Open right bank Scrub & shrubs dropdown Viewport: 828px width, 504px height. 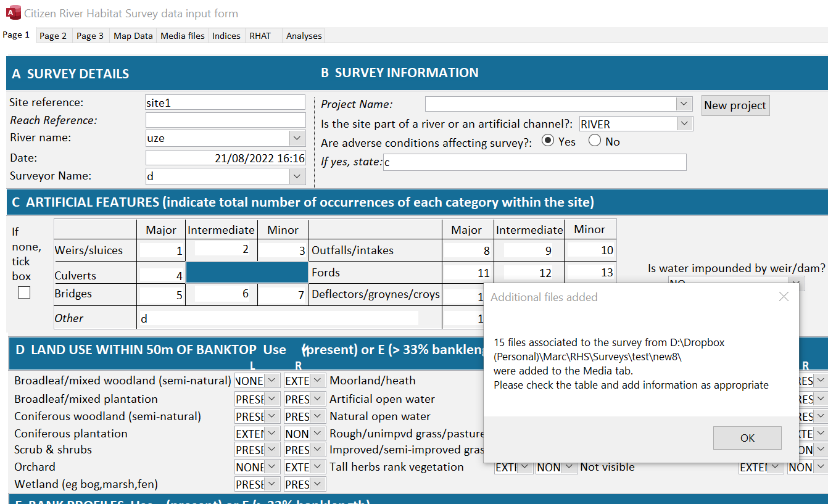tap(318, 450)
